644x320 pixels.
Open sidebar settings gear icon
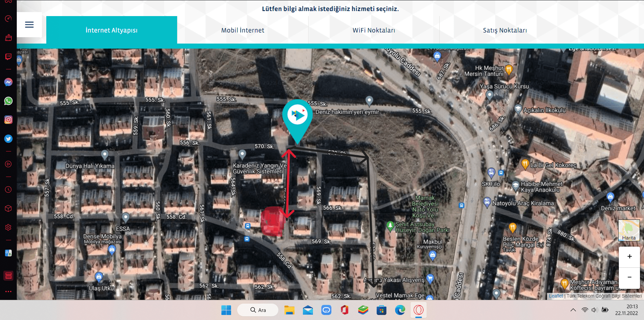pos(8,228)
